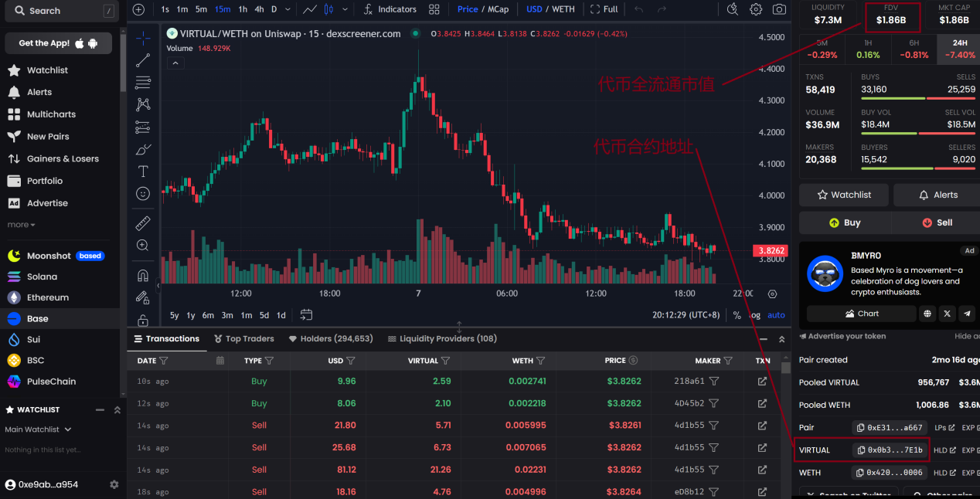
Task: Switch chart denomination to USD
Action: [x=534, y=9]
